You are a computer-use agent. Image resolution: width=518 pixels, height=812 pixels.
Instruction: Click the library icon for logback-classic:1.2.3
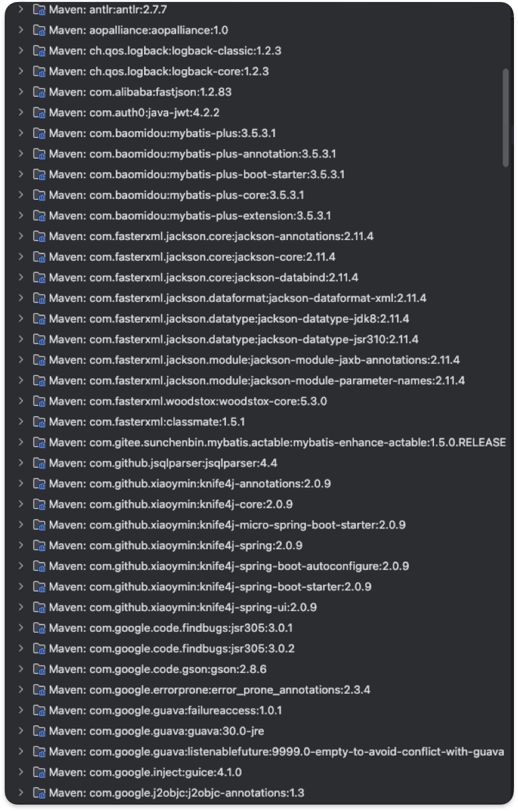39,51
